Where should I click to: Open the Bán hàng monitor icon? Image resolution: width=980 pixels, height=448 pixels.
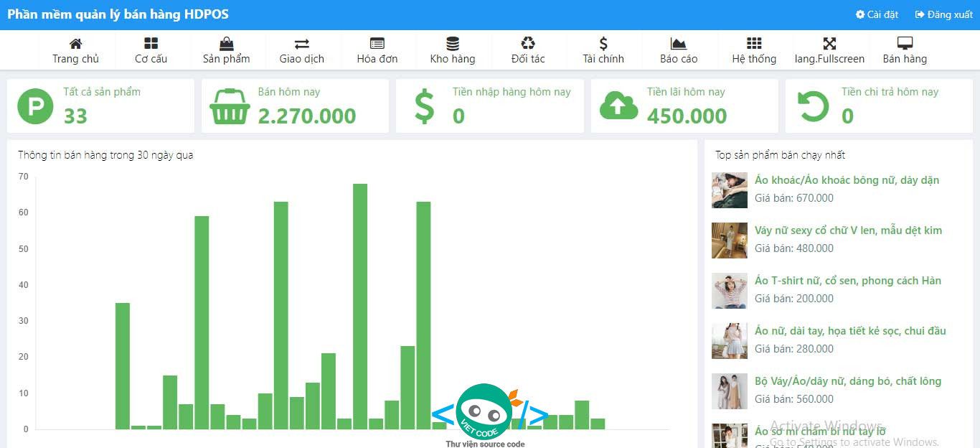[905, 44]
